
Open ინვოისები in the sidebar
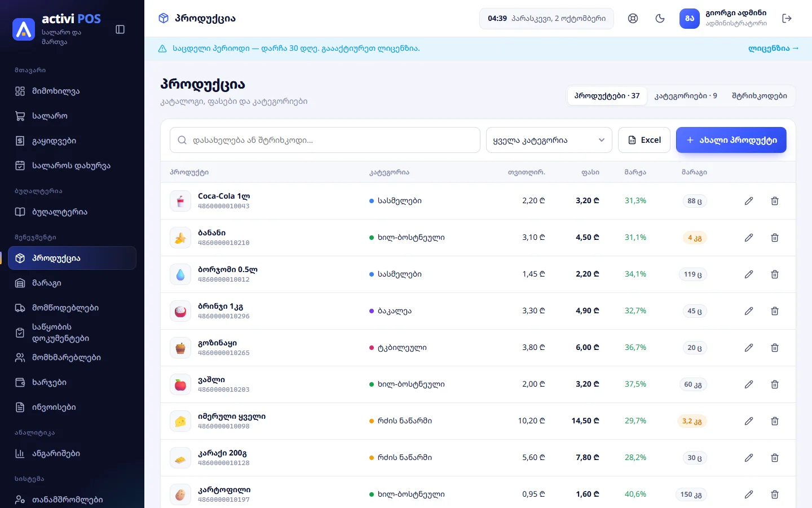(x=72, y=408)
